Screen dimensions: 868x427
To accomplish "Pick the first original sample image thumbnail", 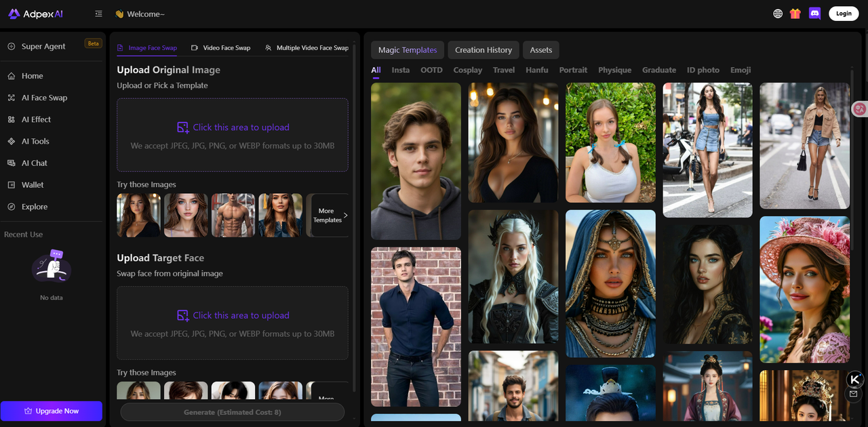I will coord(138,215).
